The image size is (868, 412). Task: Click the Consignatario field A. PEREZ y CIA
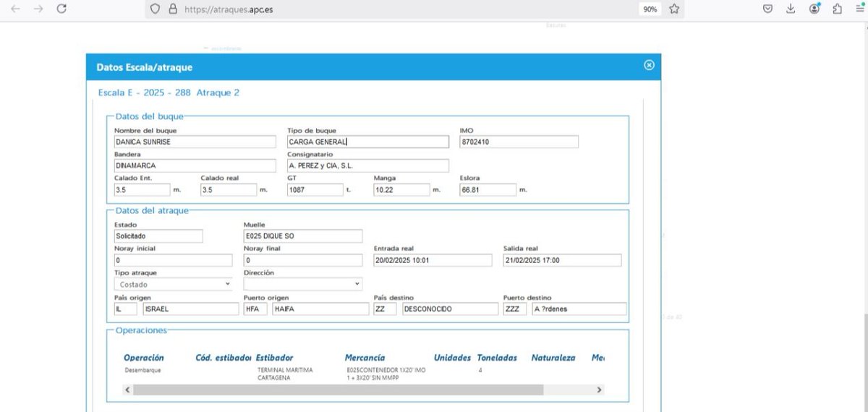tap(368, 166)
